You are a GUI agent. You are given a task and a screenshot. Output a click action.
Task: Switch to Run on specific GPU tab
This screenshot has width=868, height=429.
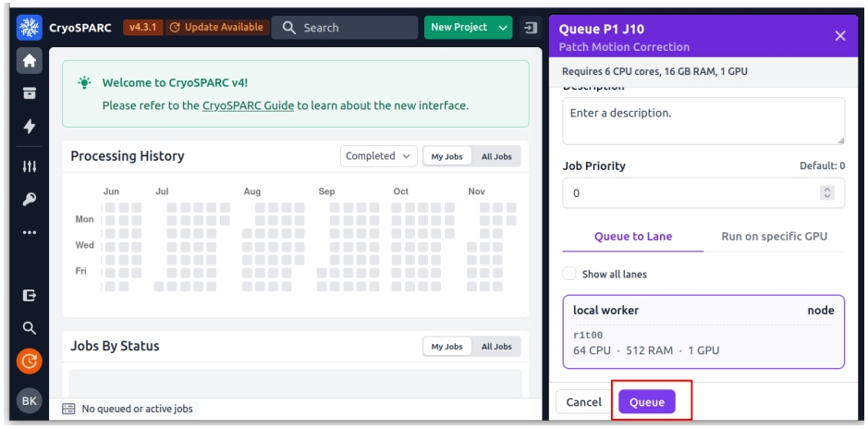coord(774,236)
